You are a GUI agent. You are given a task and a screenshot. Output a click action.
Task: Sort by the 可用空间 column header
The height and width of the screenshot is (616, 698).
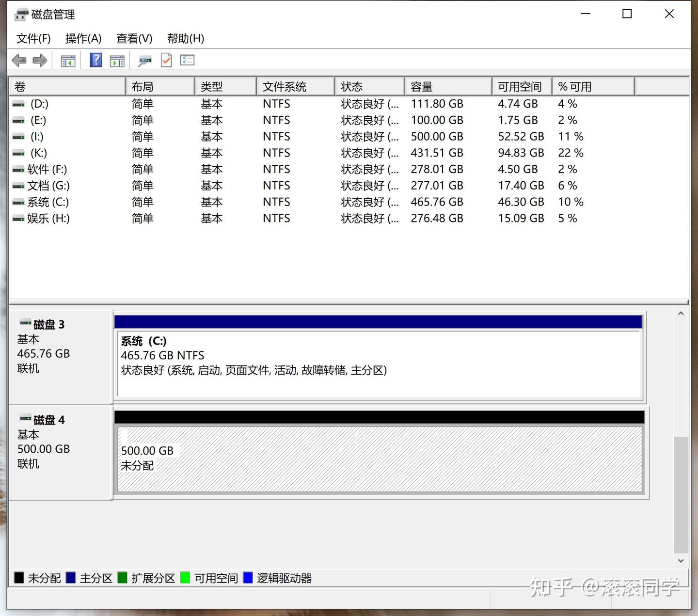[522, 87]
